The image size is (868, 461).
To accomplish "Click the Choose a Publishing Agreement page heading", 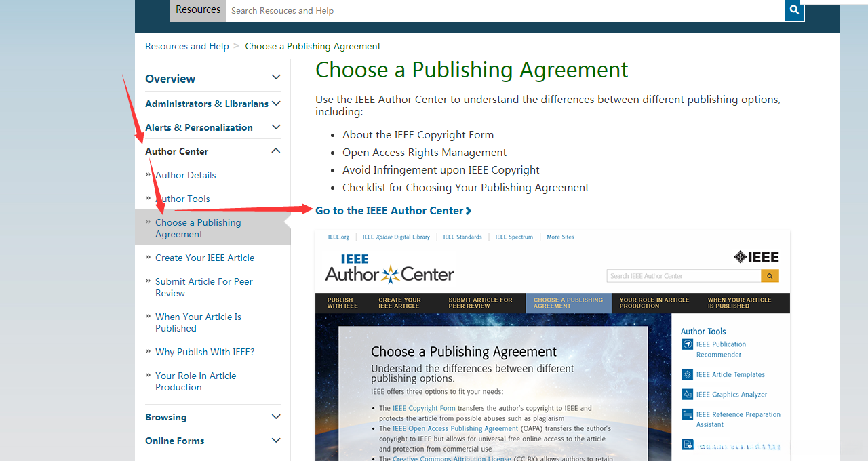I will click(472, 70).
